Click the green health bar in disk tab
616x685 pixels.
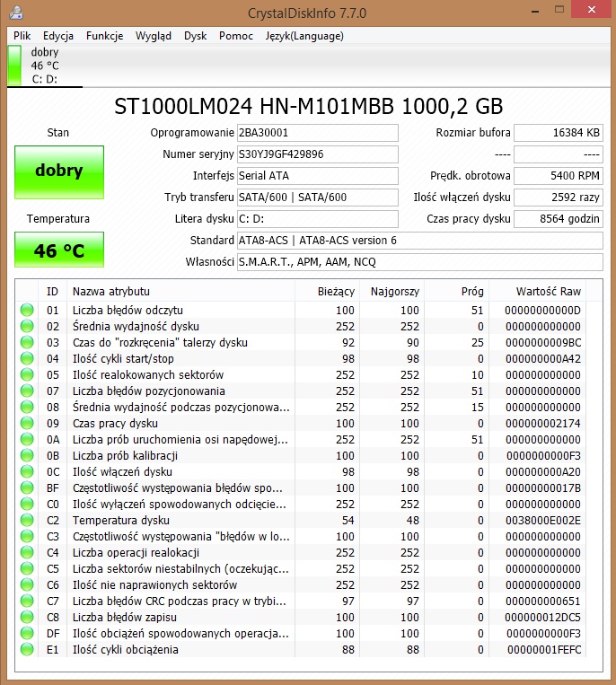pyautogui.click(x=14, y=66)
